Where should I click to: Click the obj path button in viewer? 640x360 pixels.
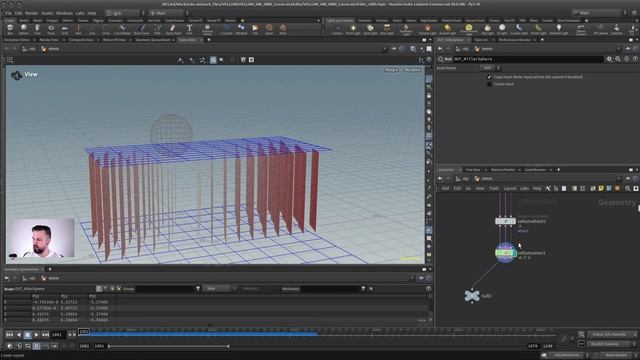(x=29, y=49)
